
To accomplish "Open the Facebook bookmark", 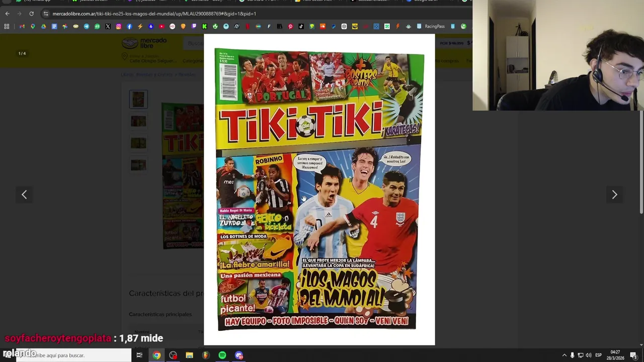I will [x=129, y=26].
